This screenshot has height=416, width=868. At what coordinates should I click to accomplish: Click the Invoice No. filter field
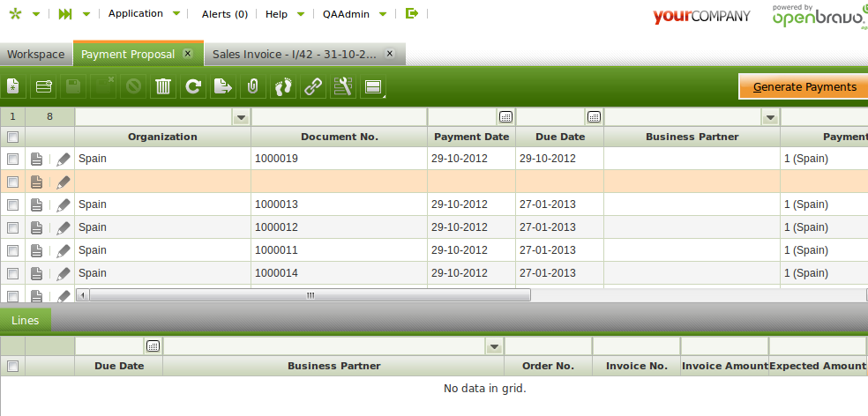637,347
